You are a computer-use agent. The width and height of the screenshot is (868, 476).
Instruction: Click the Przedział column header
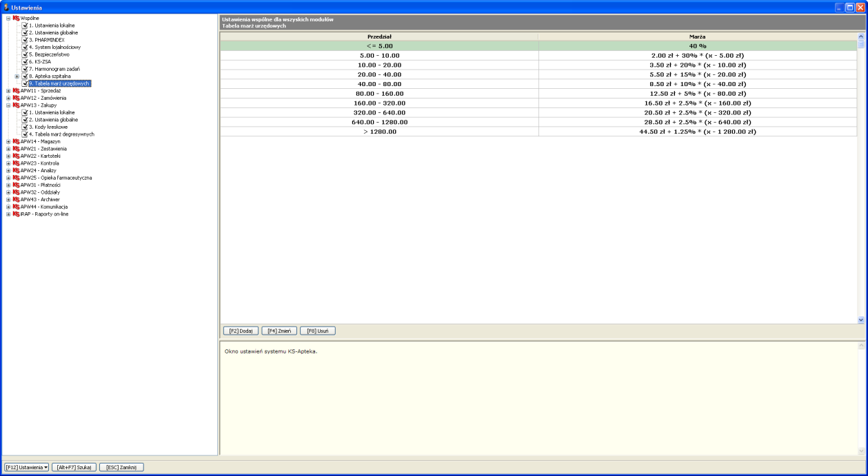379,36
